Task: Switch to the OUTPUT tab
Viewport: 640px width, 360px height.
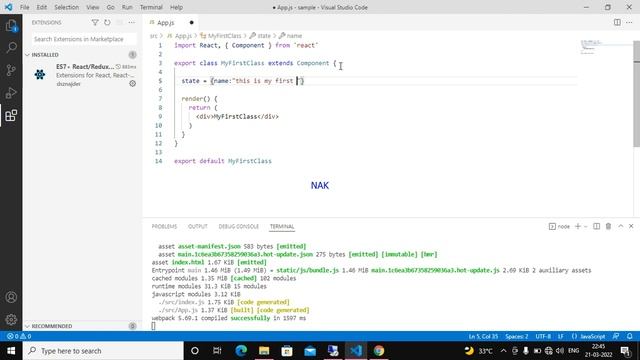Action: [x=198, y=227]
